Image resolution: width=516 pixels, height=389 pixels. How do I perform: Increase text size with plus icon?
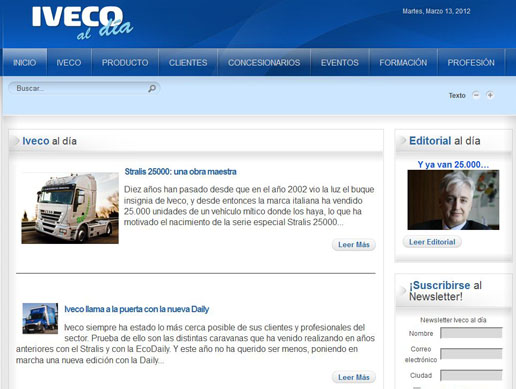coord(490,95)
